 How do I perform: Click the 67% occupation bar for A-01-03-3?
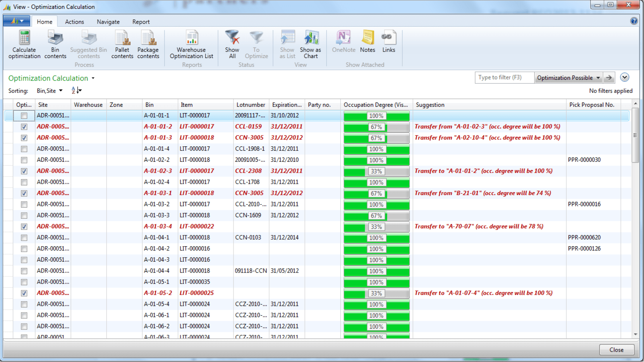[x=376, y=216]
